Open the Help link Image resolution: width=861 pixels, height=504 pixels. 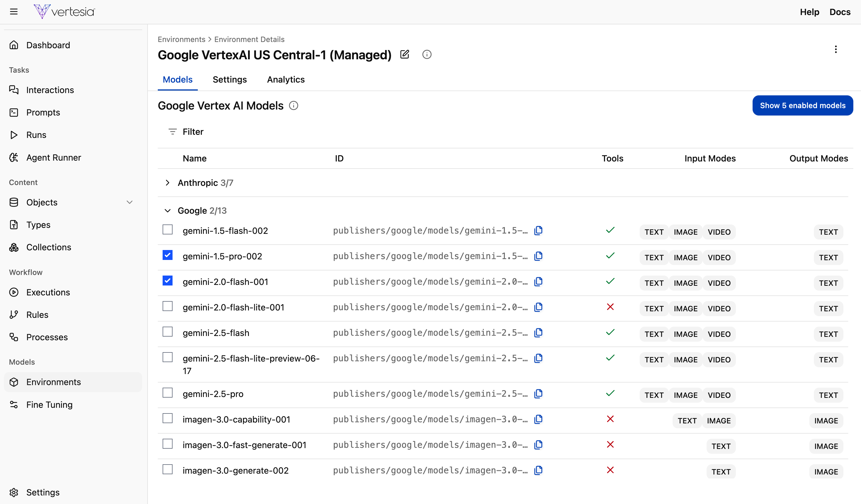point(809,12)
